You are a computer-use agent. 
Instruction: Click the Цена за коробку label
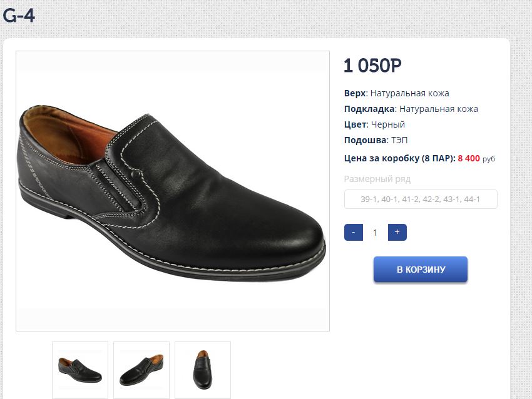pyautogui.click(x=399, y=158)
